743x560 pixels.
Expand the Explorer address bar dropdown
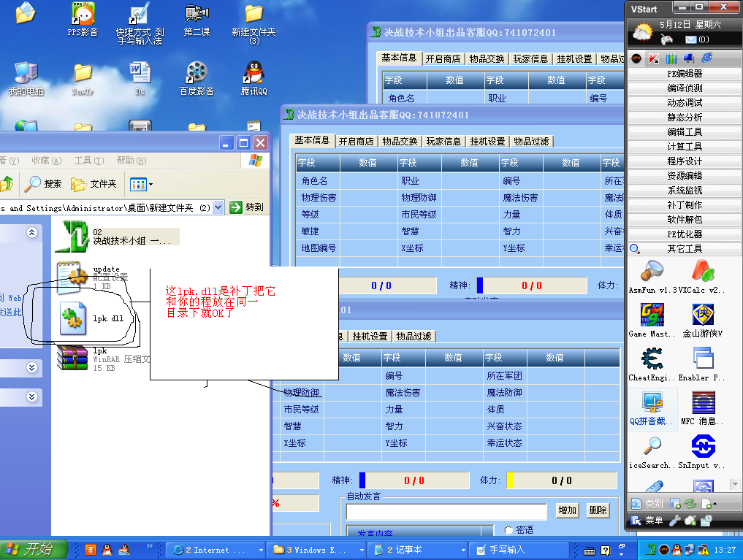pos(218,207)
